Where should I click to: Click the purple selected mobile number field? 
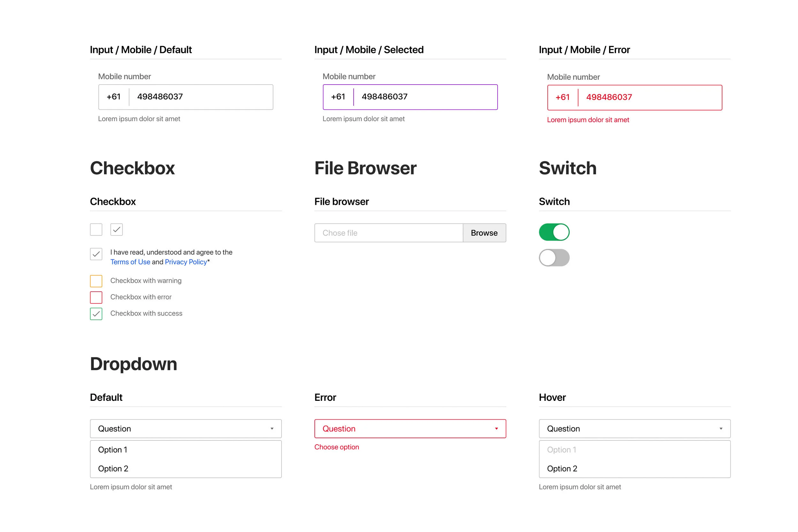pyautogui.click(x=424, y=97)
